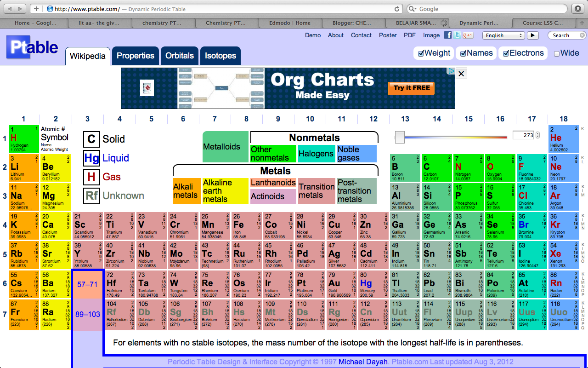Viewport: 588px width, 368px height.
Task: Click the Twitter icon in the header
Action: click(458, 35)
